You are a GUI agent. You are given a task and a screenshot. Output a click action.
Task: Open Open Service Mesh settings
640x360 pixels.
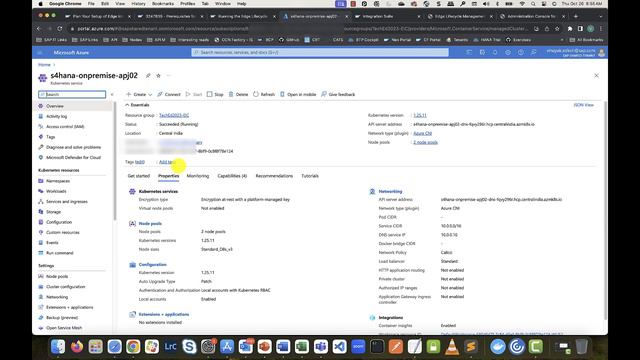64,328
